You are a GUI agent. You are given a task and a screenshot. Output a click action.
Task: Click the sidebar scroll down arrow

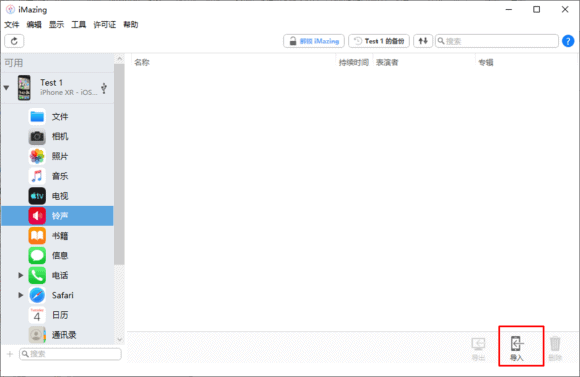point(119,339)
